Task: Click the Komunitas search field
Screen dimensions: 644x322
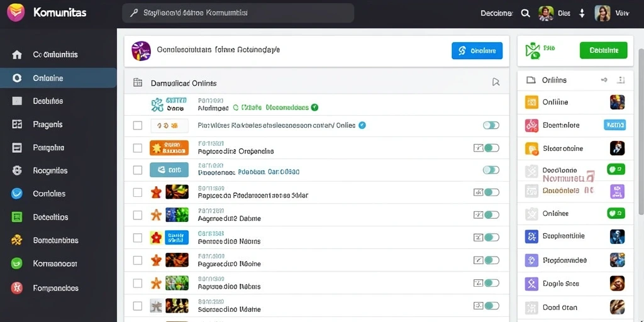Action: point(238,13)
